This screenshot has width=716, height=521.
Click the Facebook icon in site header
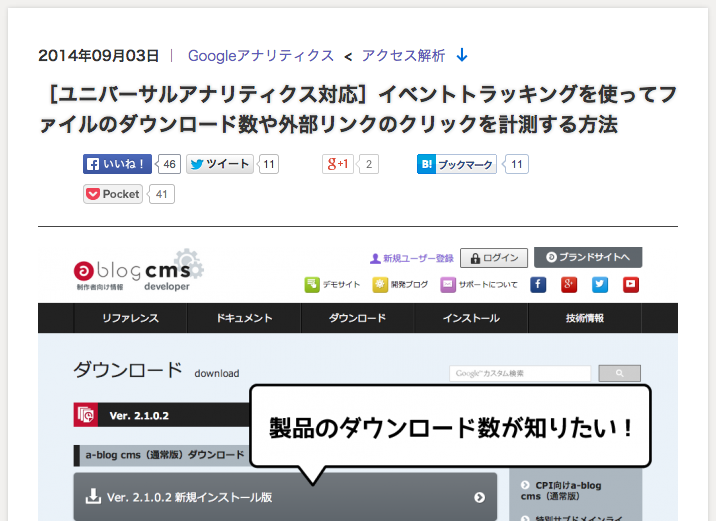coord(538,284)
